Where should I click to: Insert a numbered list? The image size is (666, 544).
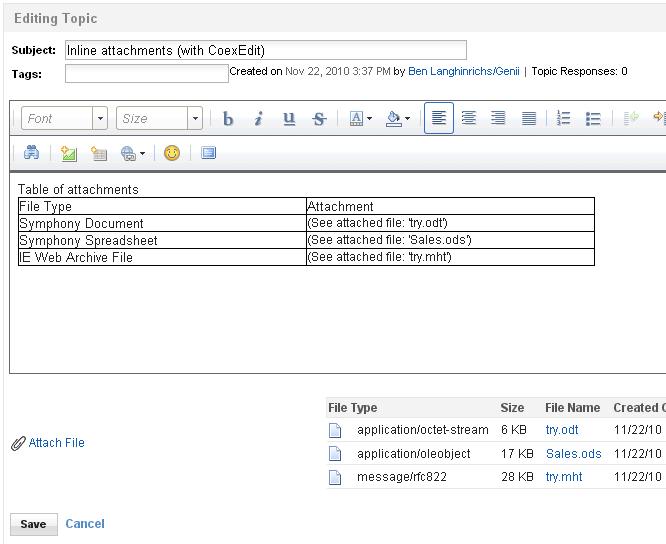563,119
